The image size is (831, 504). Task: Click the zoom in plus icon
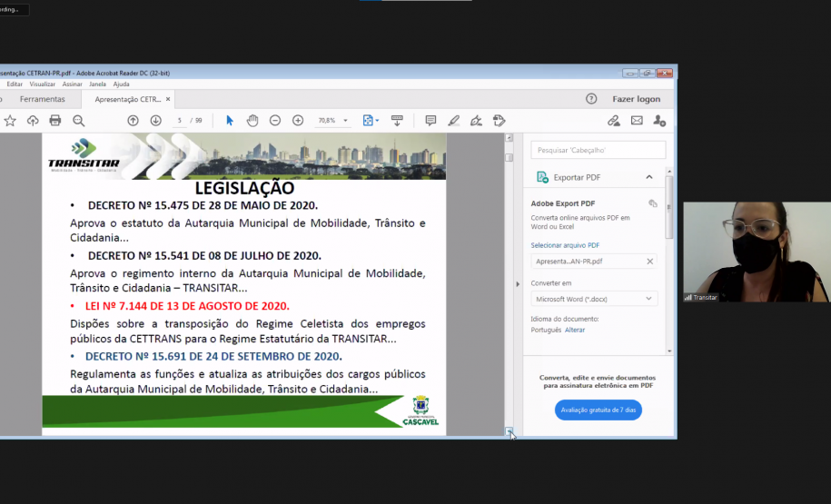coord(298,121)
